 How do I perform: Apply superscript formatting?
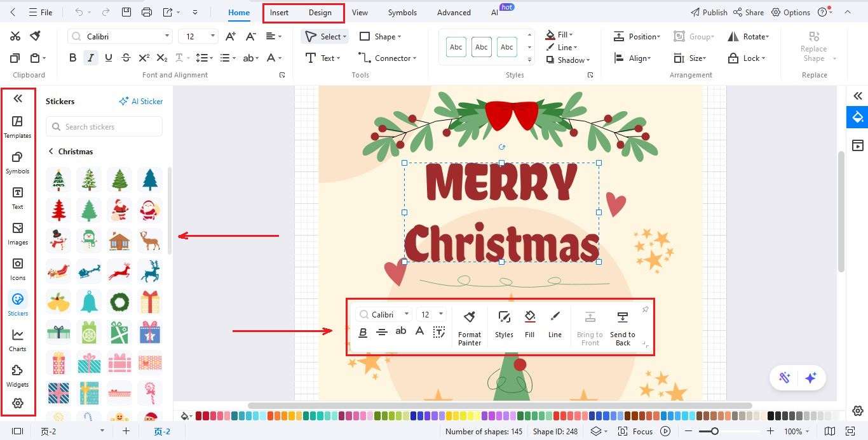[144, 58]
